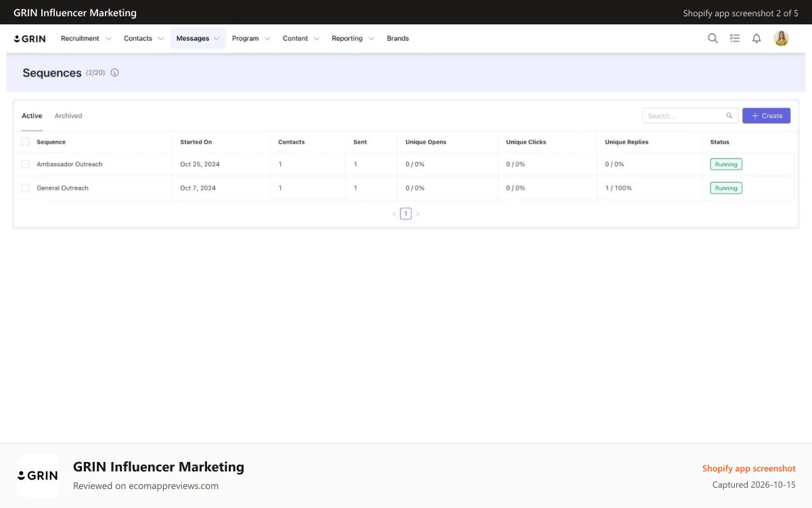This screenshot has width=812, height=508.
Task: Expand the Program menu
Action: (250, 39)
